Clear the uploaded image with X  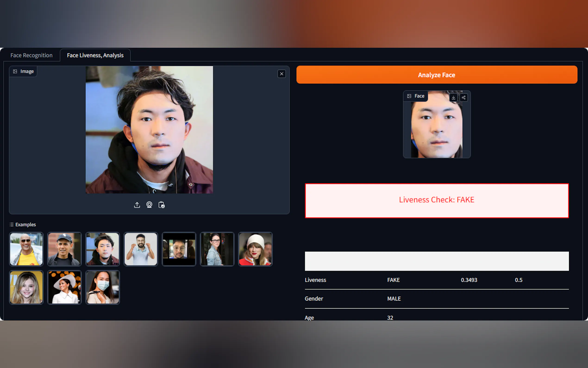[x=281, y=74]
